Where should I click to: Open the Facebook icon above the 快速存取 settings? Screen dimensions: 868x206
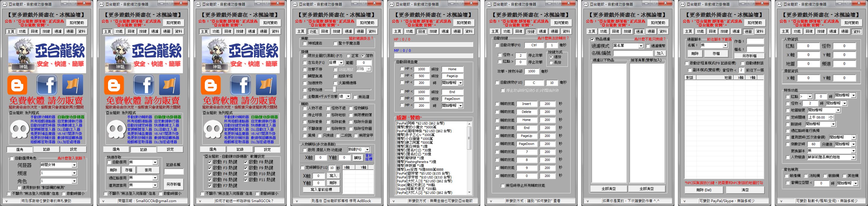point(144,84)
